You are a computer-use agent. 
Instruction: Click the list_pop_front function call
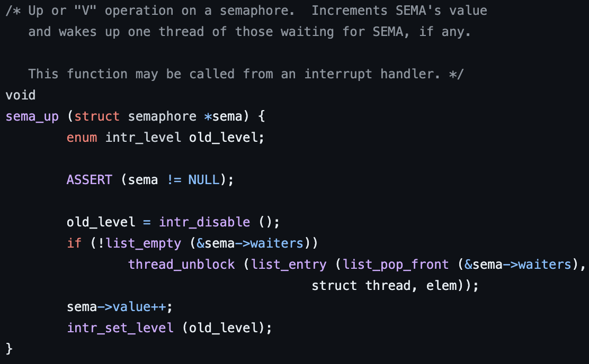click(396, 265)
